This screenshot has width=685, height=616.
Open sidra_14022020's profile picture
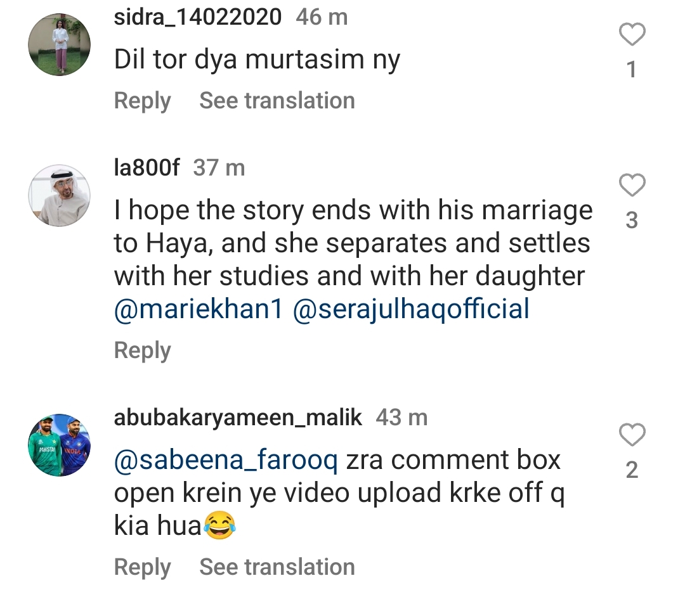[x=59, y=44]
